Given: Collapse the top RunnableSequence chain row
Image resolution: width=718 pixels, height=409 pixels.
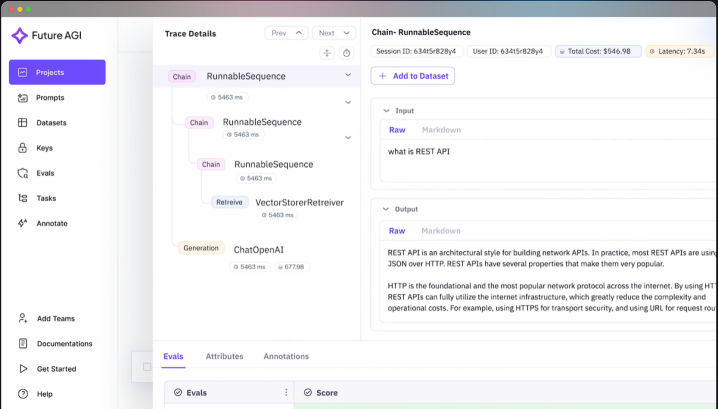Looking at the screenshot, I should pos(348,75).
